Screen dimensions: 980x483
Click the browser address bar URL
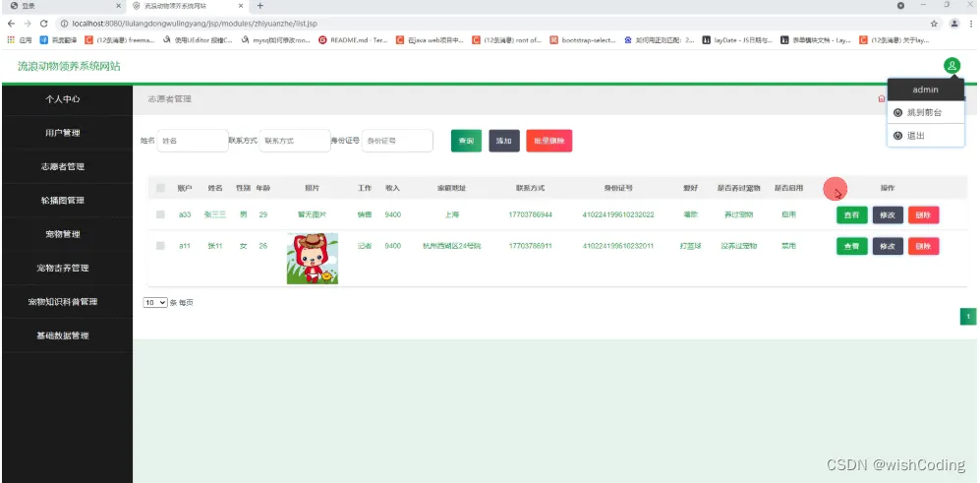(x=195, y=24)
